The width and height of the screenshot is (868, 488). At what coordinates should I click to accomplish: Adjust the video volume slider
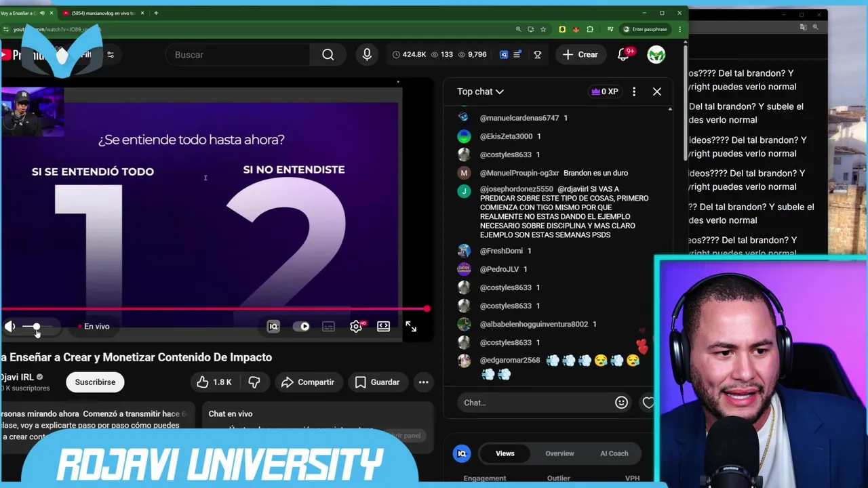point(37,327)
